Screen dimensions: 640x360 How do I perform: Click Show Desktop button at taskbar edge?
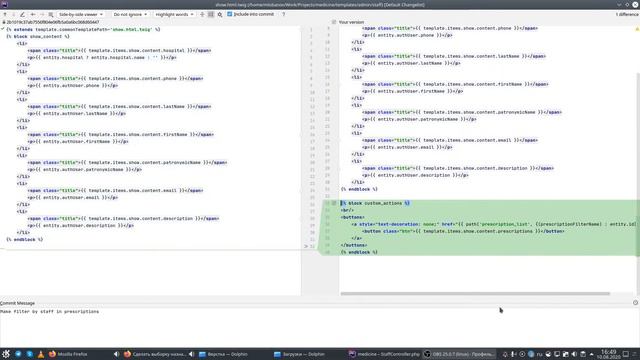pos(626,354)
